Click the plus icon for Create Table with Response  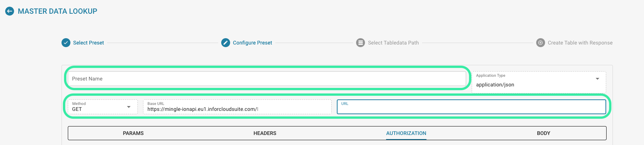541,43
